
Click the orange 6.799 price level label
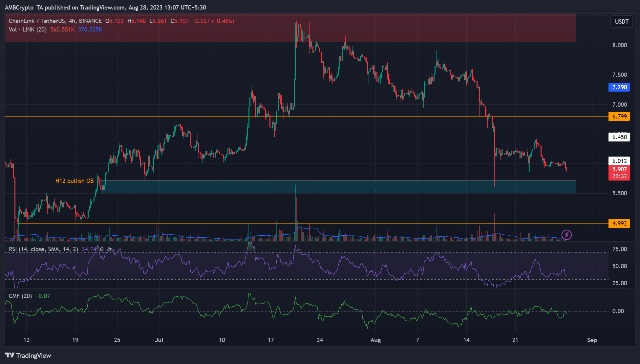(x=619, y=117)
